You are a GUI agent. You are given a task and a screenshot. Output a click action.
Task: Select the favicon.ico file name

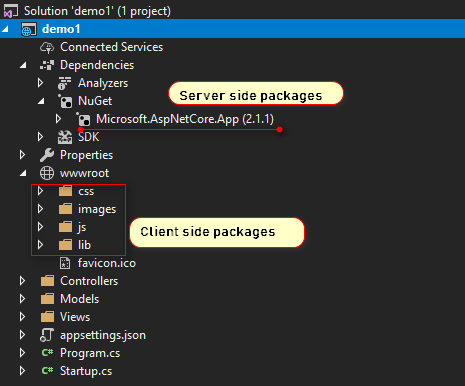(107, 263)
